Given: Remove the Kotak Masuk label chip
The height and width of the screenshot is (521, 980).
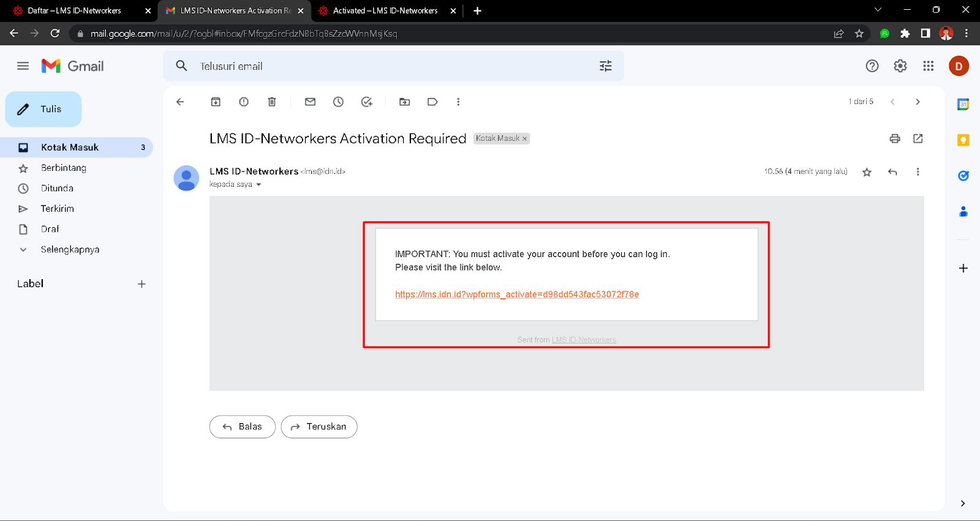Looking at the screenshot, I should pyautogui.click(x=524, y=139).
